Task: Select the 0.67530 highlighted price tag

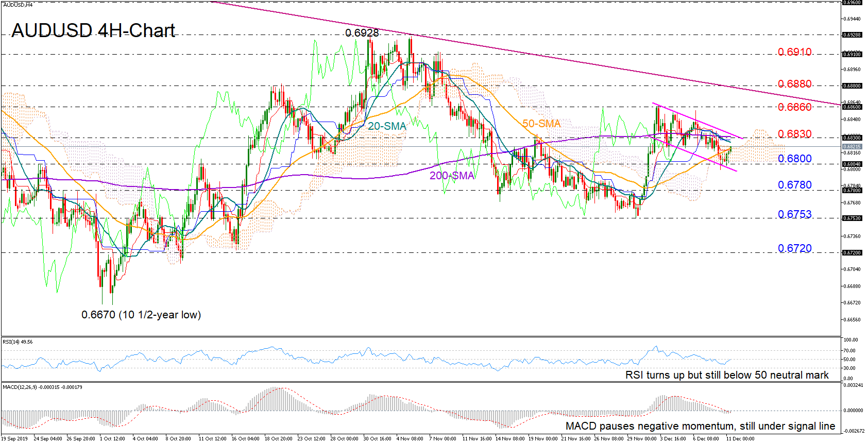Action: pyautogui.click(x=852, y=218)
